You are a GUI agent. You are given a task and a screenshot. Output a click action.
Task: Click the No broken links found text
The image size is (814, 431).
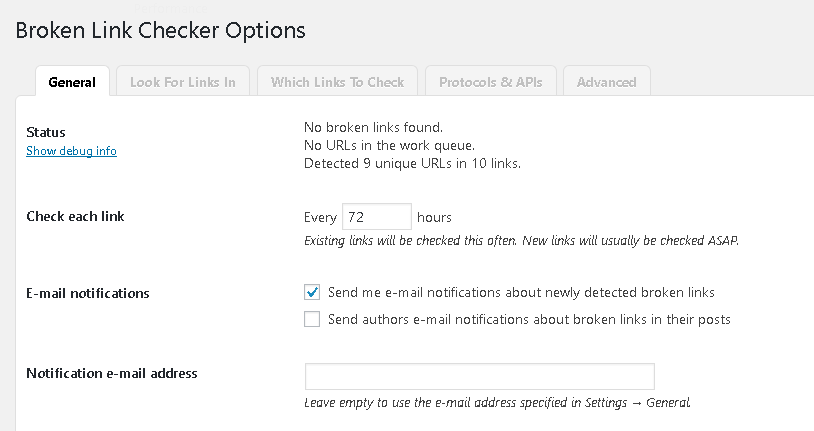(373, 128)
